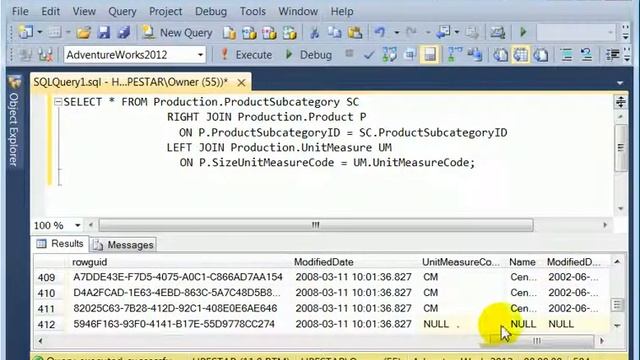Switch to the Messages tab
This screenshot has width=640, height=360.
[x=123, y=245]
